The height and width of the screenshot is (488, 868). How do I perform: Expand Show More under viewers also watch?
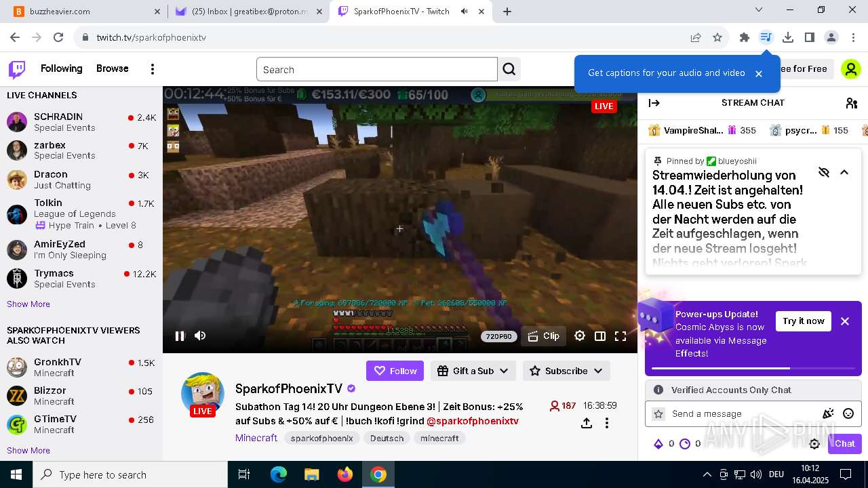(x=28, y=450)
